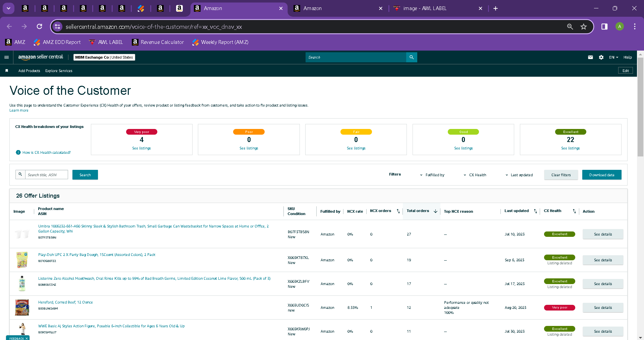Click the bookmark flag icon
644x340 pixels.
(x=7, y=71)
